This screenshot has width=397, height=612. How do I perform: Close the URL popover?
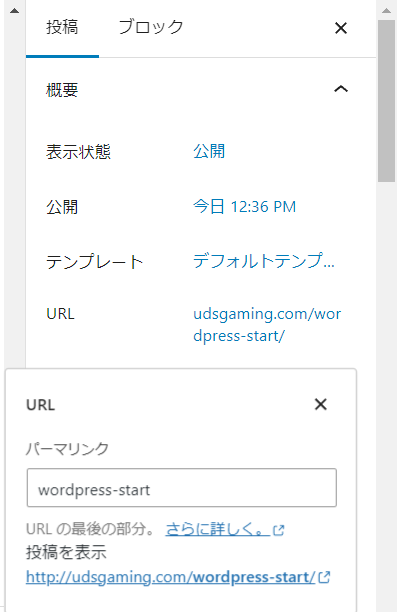[x=320, y=404]
